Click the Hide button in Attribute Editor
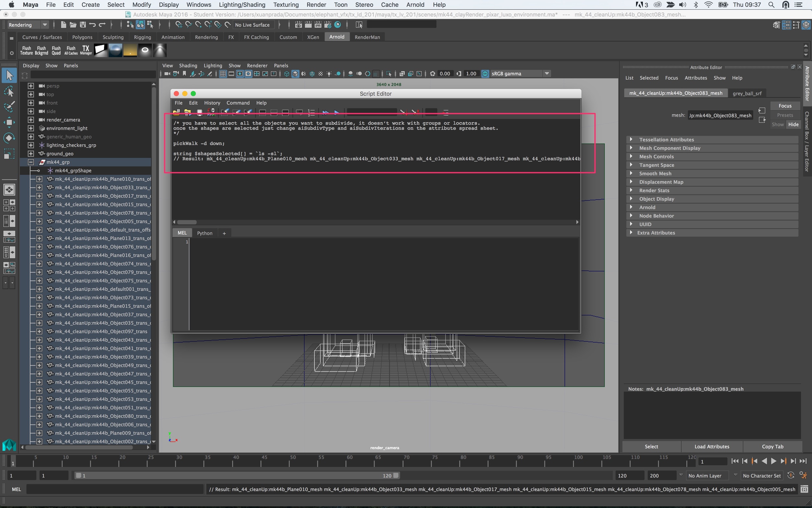Screen dimensions: 812x508 tap(793, 124)
